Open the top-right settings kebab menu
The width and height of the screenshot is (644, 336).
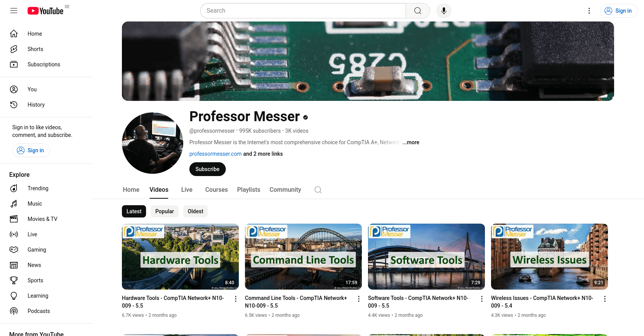pos(589,11)
